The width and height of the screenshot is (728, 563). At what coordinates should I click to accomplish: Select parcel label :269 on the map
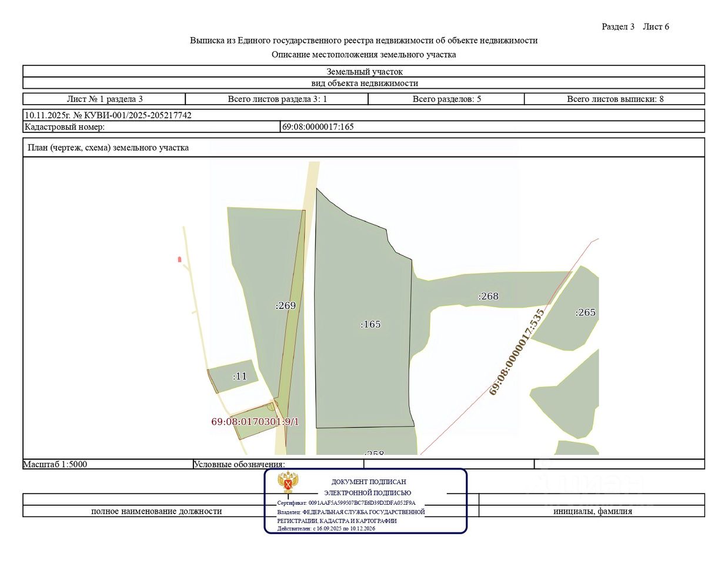tap(286, 305)
